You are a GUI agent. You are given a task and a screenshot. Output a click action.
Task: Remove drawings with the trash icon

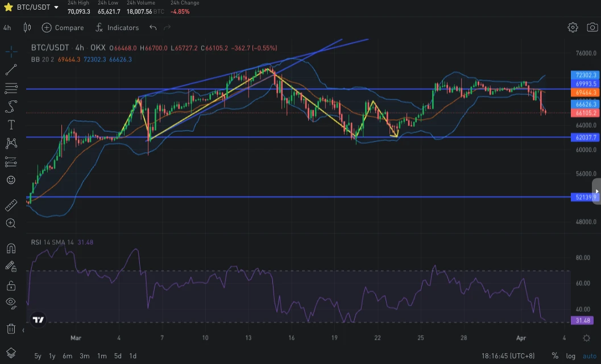11,328
